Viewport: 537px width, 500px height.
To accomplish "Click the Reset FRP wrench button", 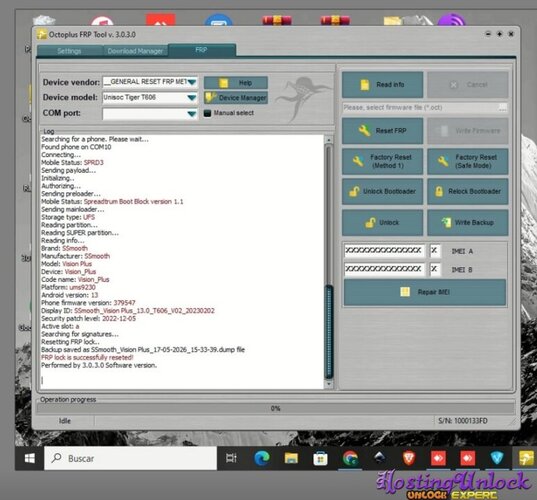I will pos(382,131).
